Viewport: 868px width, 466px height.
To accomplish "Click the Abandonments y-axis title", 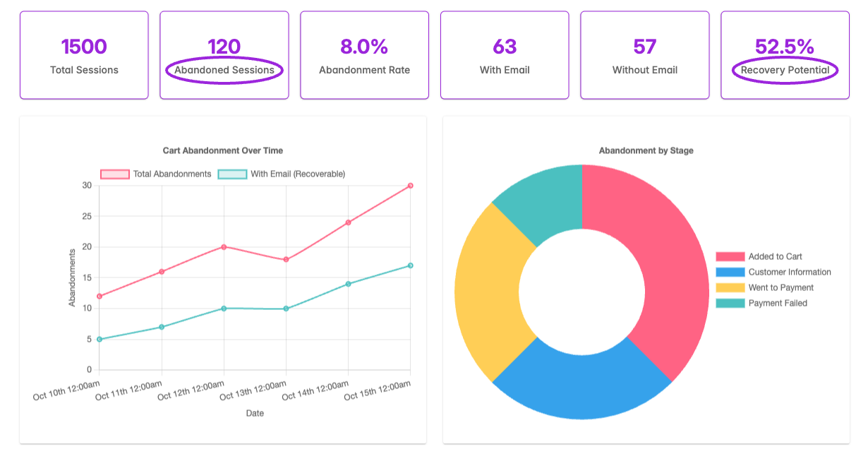I will [72, 277].
